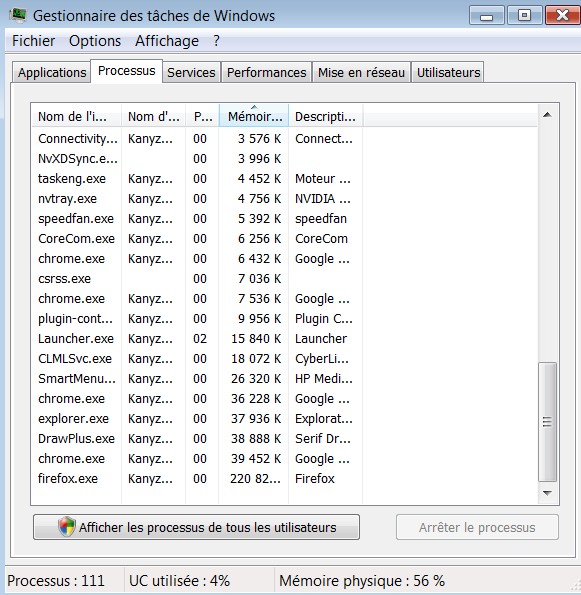Select the Connectivity... process row
This screenshot has height=595, width=581.
point(197,139)
